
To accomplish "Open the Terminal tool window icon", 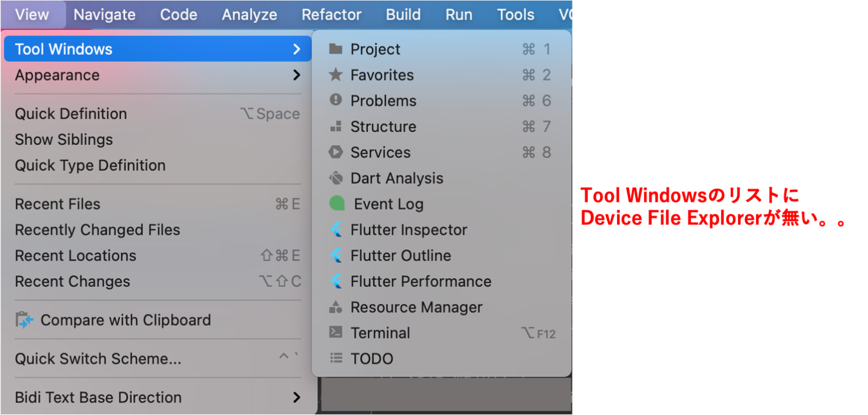I will click(336, 333).
